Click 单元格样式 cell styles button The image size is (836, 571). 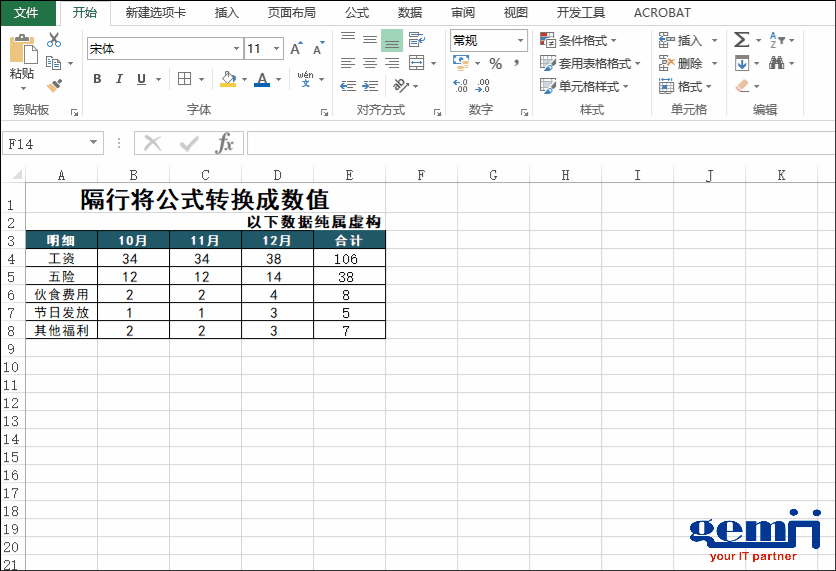tap(584, 86)
